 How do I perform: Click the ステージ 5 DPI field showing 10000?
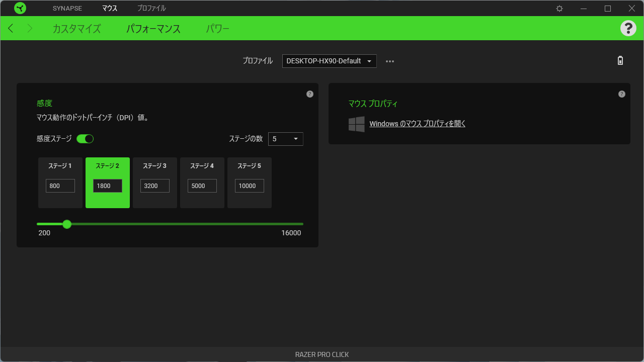click(250, 186)
